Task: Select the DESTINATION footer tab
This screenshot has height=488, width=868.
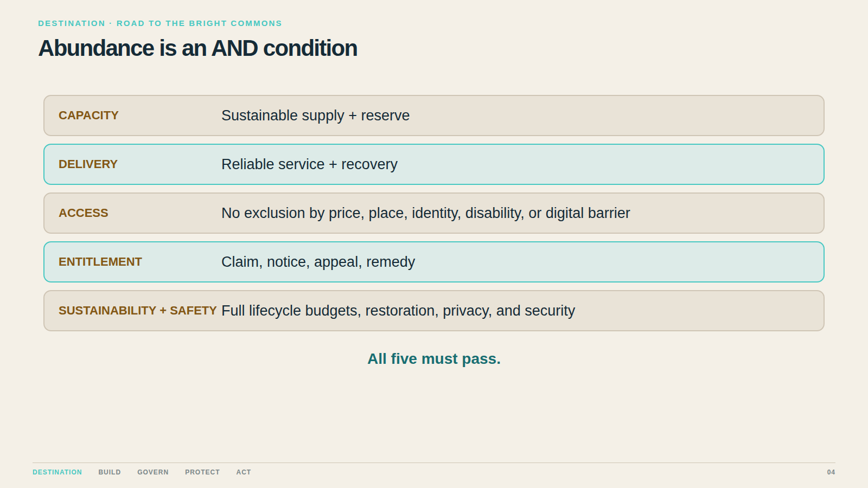Action: [57, 472]
